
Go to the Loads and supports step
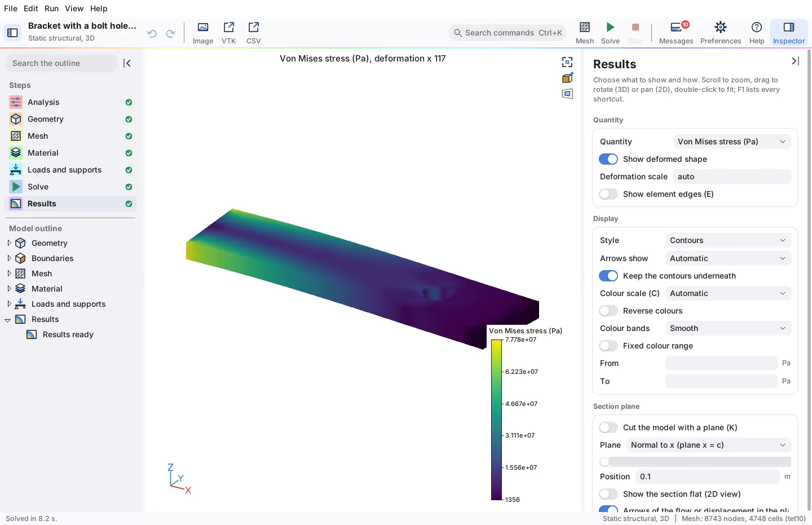coord(70,170)
